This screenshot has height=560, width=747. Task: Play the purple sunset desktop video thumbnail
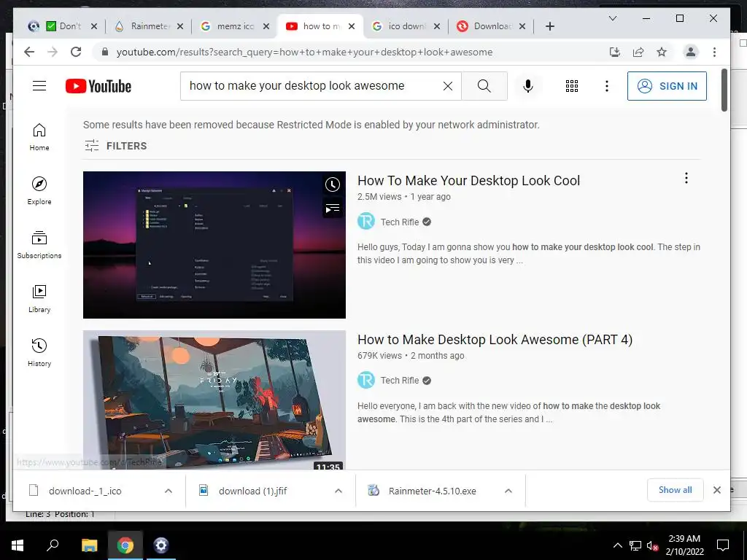tap(214, 245)
